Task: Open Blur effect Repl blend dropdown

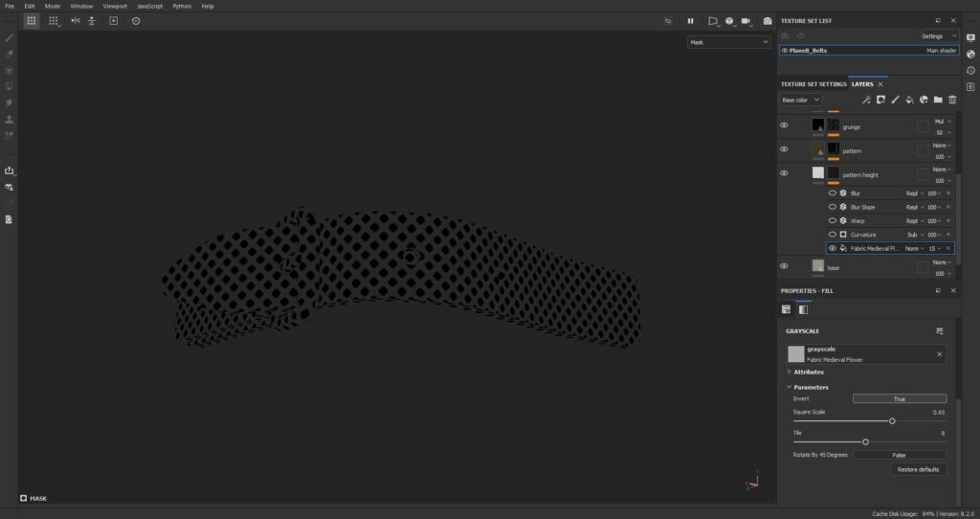Action: point(914,193)
